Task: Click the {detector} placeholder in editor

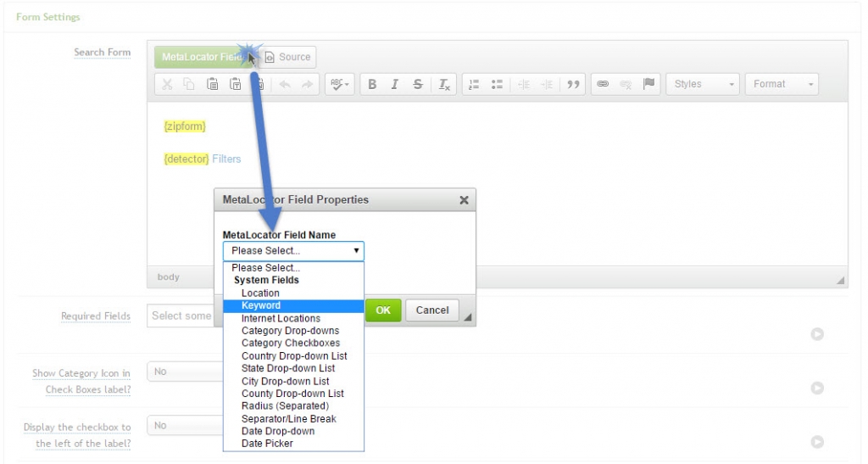Action: click(x=186, y=159)
